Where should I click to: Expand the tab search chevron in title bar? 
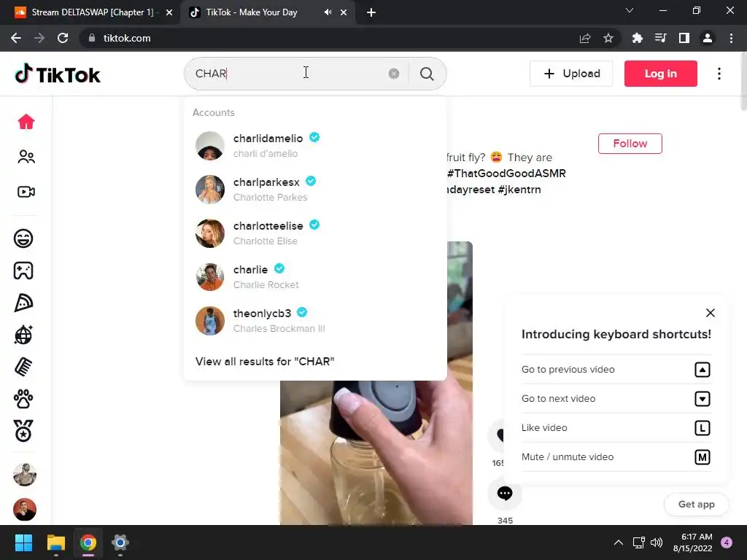pyautogui.click(x=630, y=10)
